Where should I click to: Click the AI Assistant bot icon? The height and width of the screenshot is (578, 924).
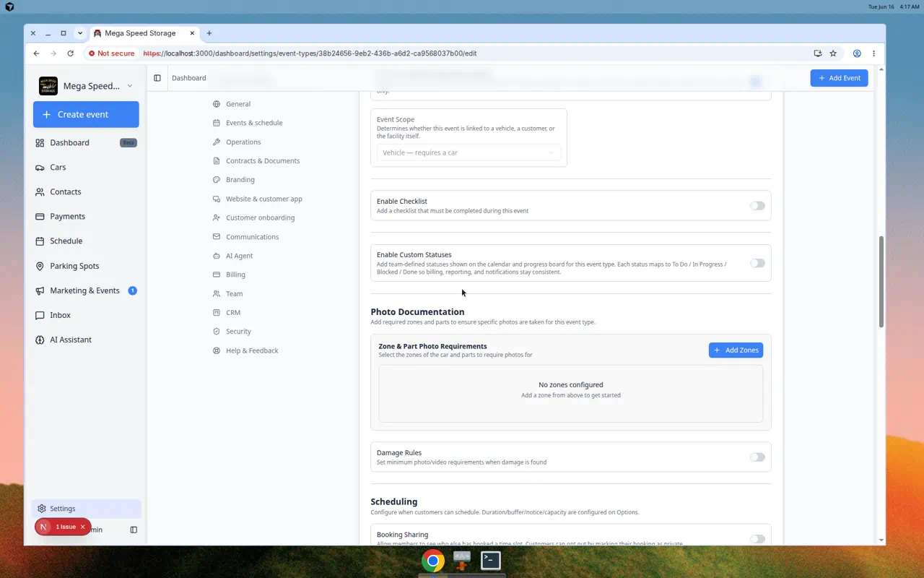click(x=40, y=340)
